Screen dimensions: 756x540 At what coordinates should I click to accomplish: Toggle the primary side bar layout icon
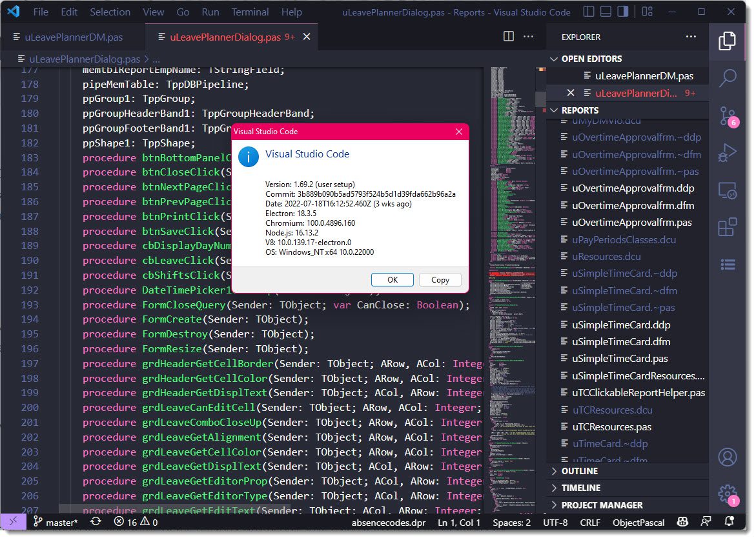(588, 12)
